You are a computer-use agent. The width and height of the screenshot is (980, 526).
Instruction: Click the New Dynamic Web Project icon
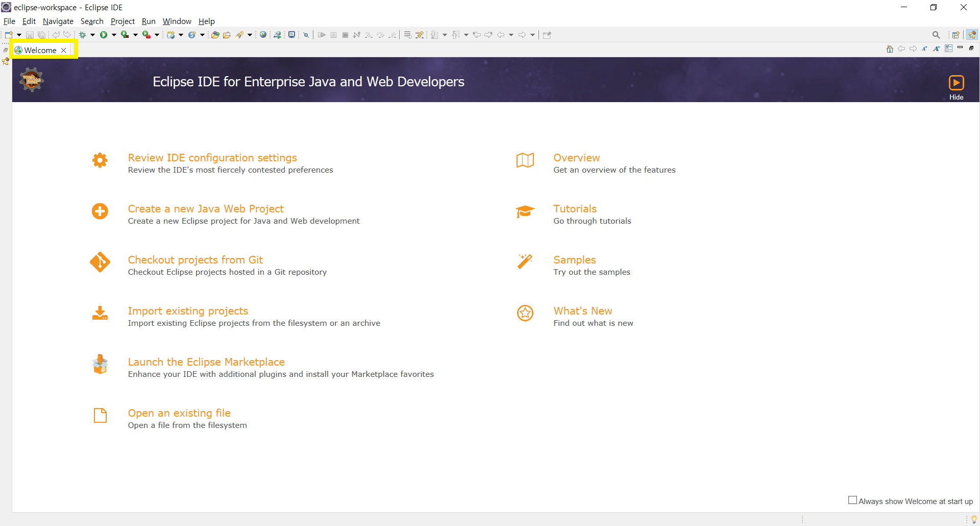[171, 35]
